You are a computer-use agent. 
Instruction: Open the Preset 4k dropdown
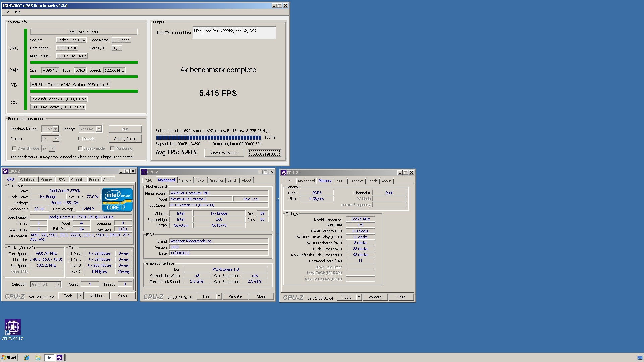click(x=56, y=139)
